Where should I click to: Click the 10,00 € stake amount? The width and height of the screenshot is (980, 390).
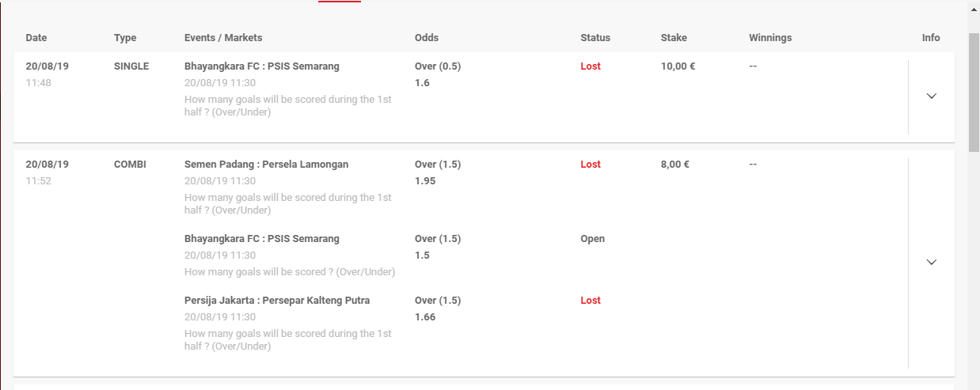(x=678, y=66)
